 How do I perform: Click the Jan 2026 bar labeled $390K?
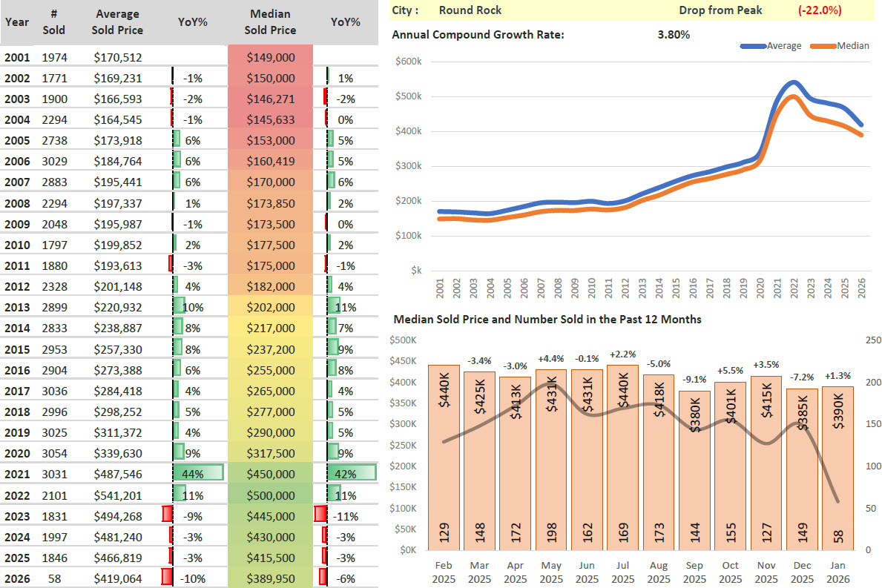click(x=837, y=467)
